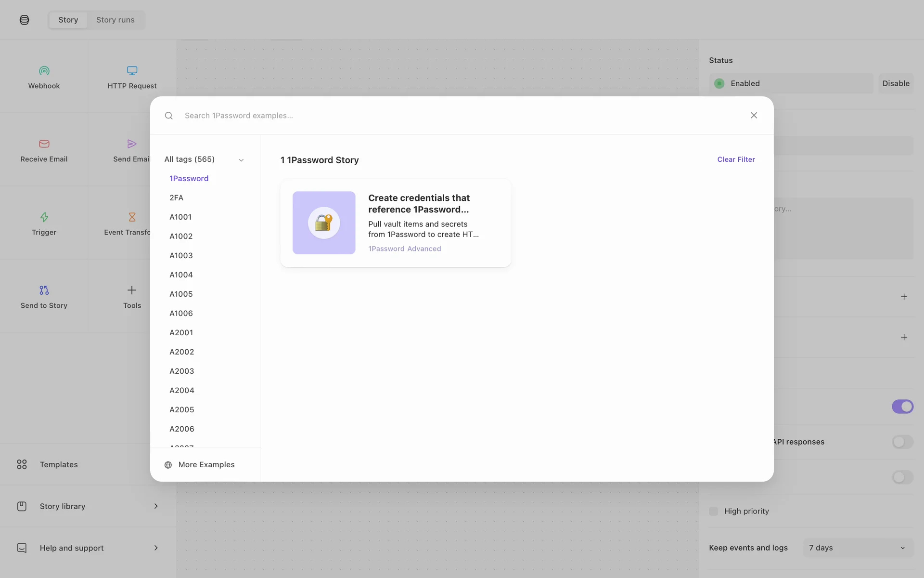924x578 pixels.
Task: Open the main menu stack icon
Action: pyautogui.click(x=25, y=20)
